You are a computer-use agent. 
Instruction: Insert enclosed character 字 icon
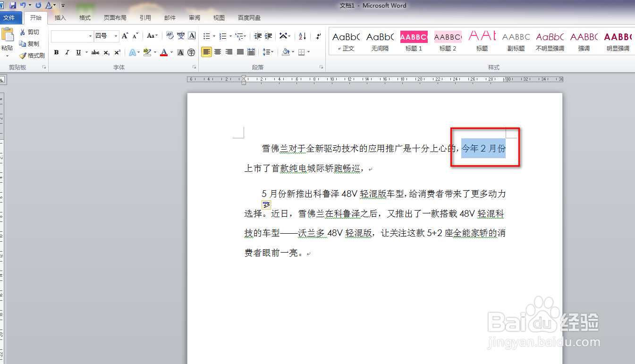click(191, 52)
